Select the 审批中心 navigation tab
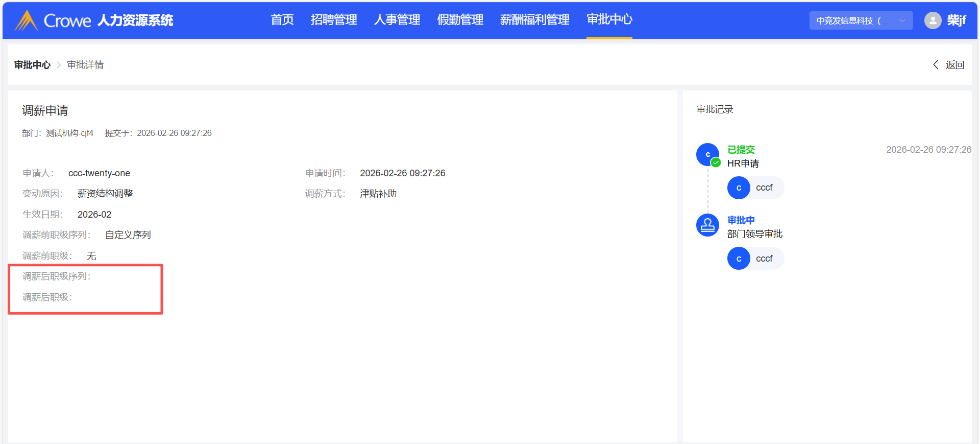Viewport: 980px width, 444px height. point(609,19)
